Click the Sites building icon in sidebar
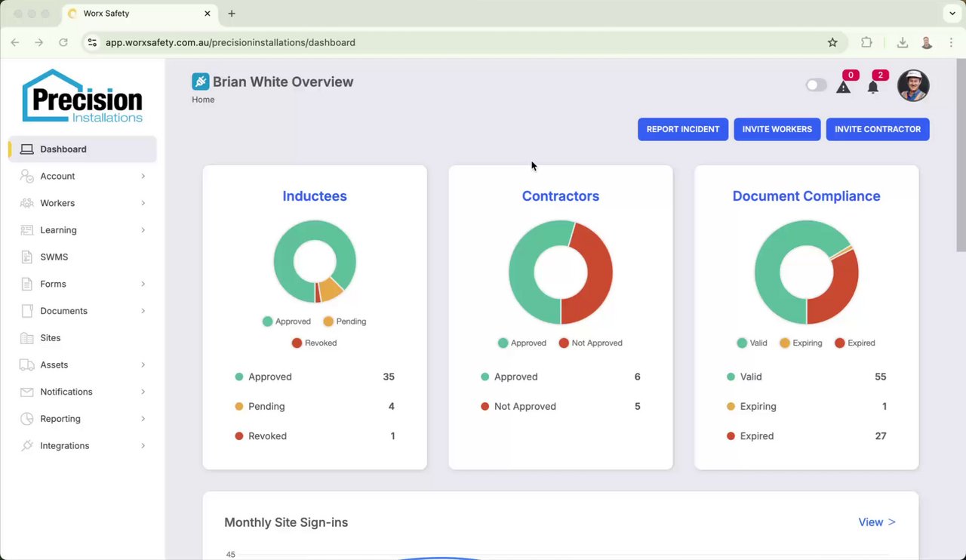The height and width of the screenshot is (560, 966). (x=27, y=338)
